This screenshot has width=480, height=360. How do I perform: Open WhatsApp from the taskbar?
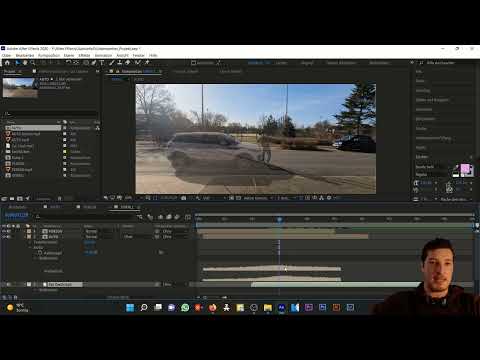tap(185, 307)
